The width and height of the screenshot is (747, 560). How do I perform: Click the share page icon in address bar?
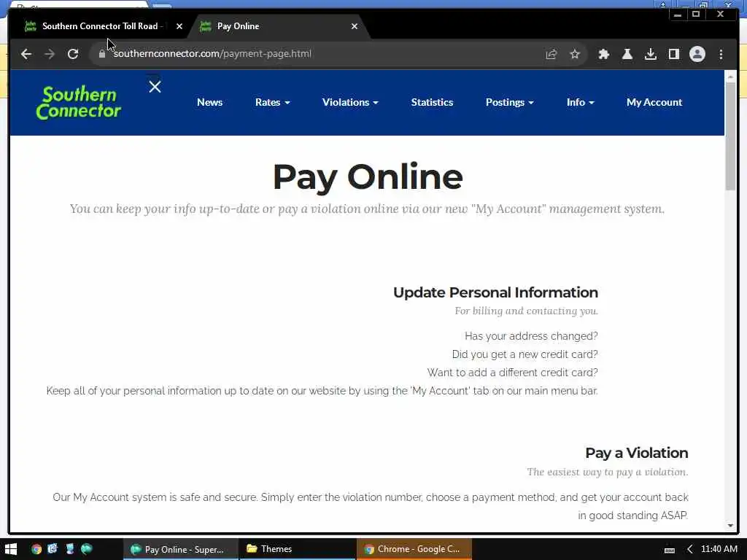[551, 54]
